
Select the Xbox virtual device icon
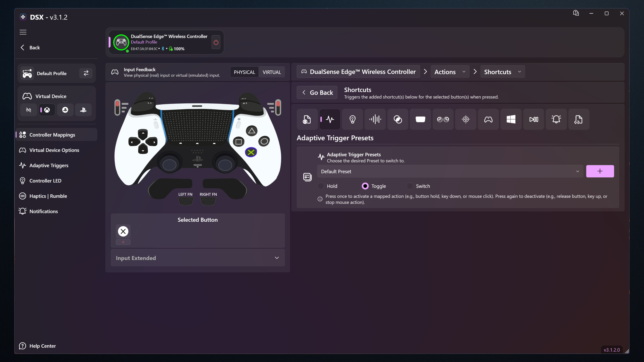pyautogui.click(x=47, y=110)
